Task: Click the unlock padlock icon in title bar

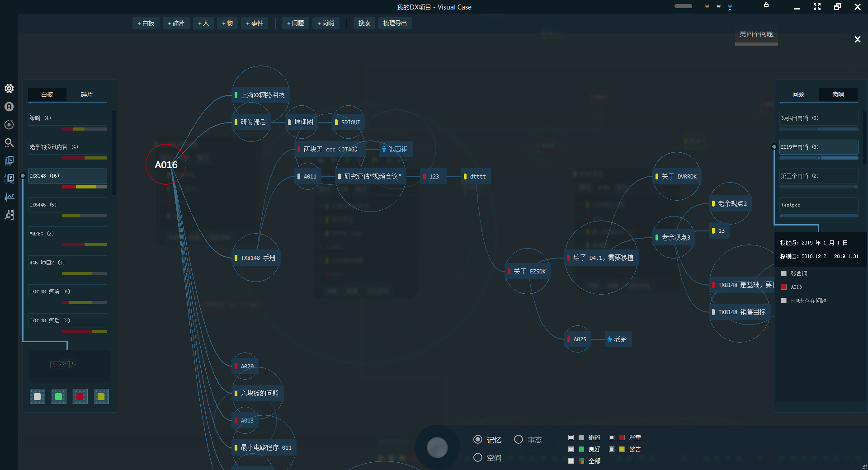Action: tap(766, 5)
